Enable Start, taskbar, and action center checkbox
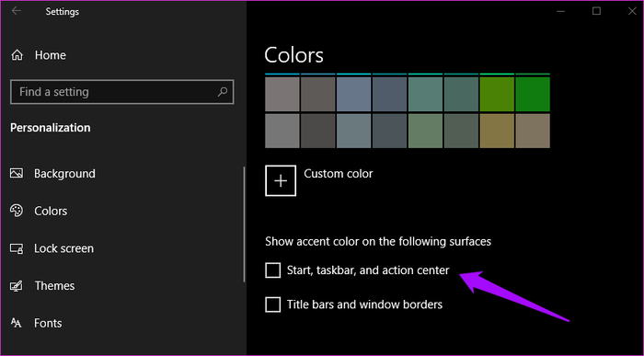The height and width of the screenshot is (356, 644). coord(272,270)
